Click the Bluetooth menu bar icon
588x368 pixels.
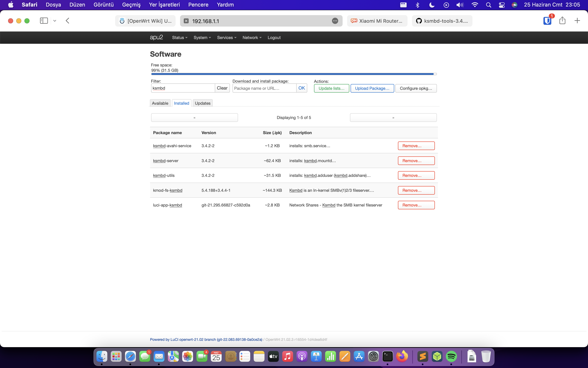[418, 5]
